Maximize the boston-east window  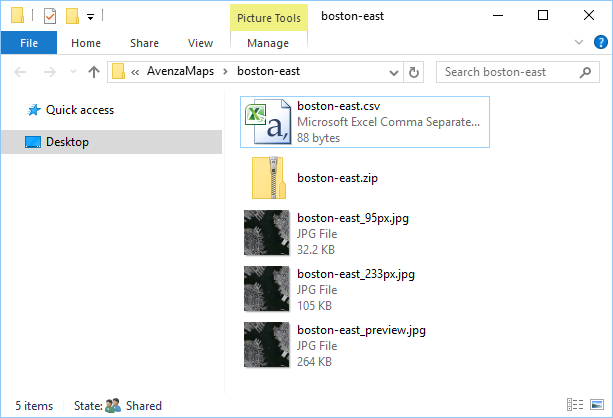click(x=543, y=16)
